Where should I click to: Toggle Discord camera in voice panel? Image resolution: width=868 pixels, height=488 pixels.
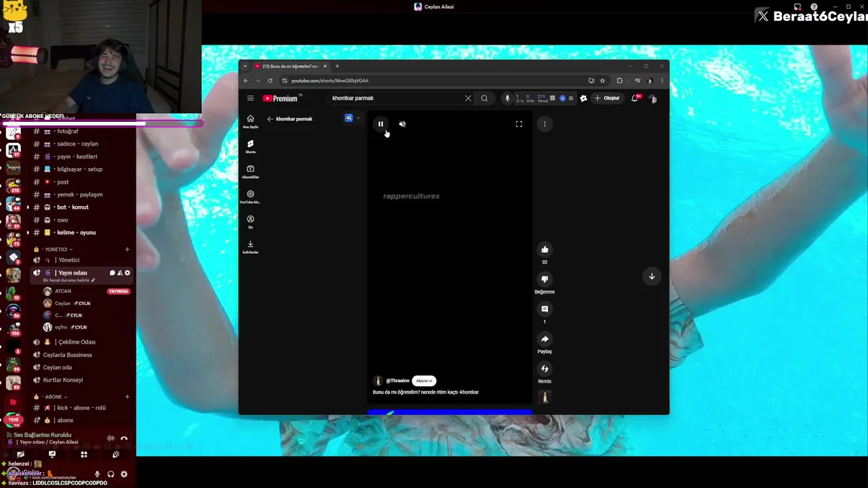point(20,455)
